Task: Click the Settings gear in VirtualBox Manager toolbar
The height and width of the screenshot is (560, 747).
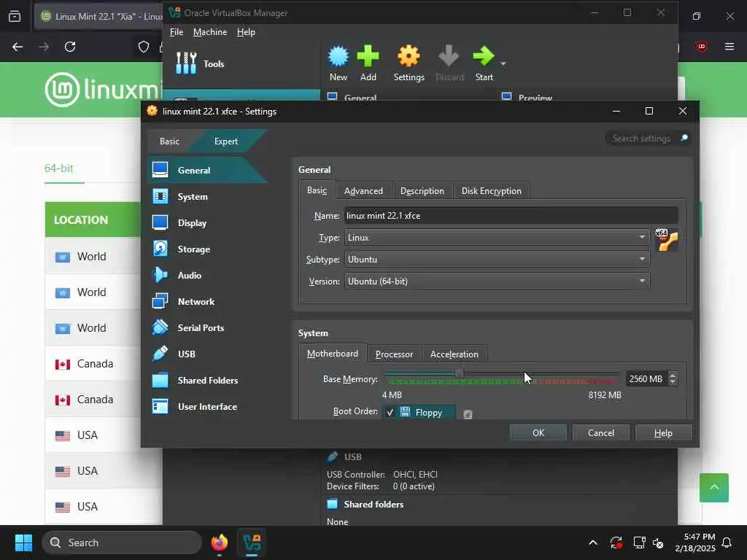Action: [x=409, y=57]
